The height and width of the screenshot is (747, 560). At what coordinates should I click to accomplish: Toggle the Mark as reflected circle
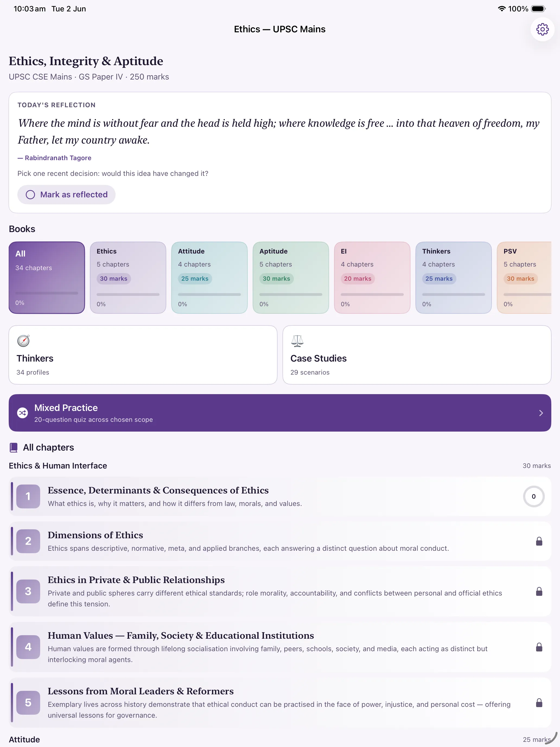click(x=30, y=195)
